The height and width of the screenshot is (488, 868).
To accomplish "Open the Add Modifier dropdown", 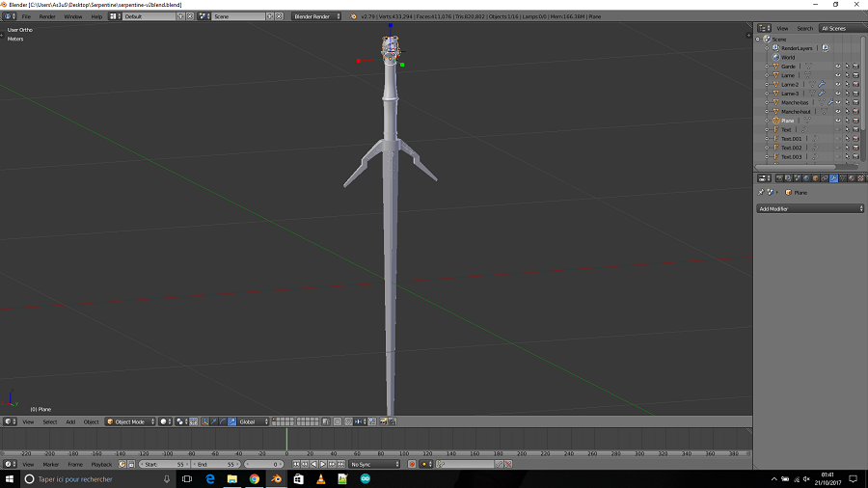I will (x=810, y=208).
